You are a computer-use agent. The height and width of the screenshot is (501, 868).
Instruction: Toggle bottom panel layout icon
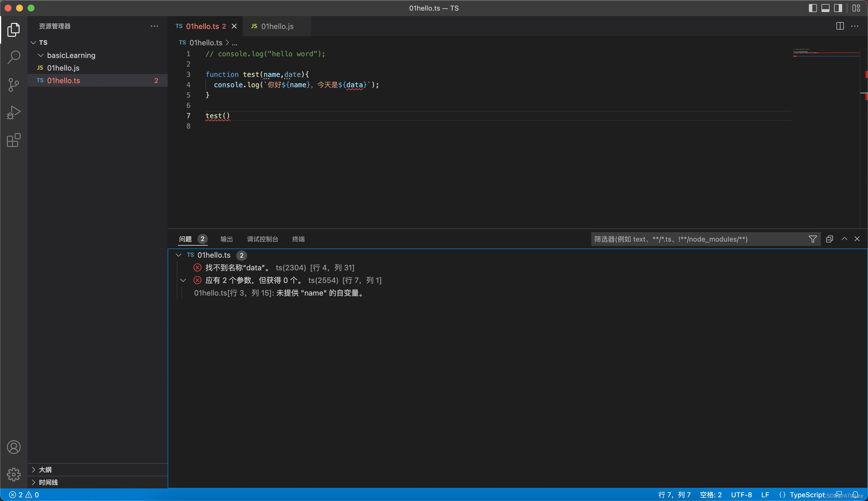point(825,8)
